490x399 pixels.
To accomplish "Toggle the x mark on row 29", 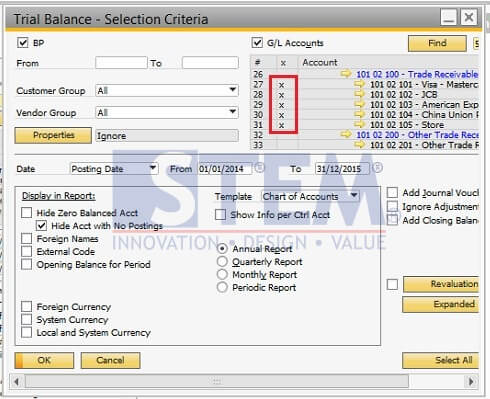I will 282,105.
